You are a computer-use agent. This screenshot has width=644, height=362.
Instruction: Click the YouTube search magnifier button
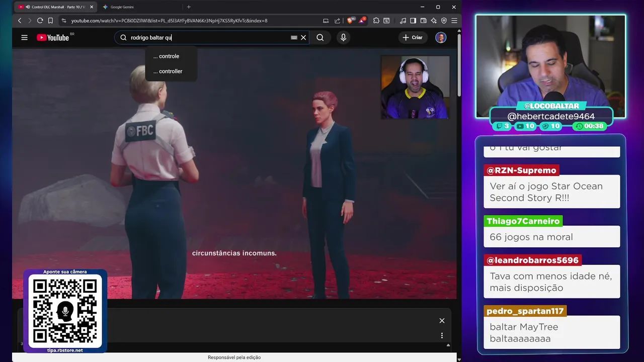pyautogui.click(x=320, y=38)
